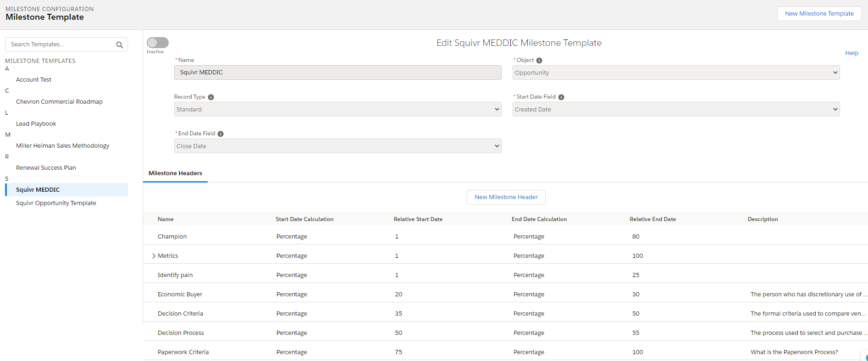Click the Metrics milestone name
Viewport: 868px width, 361px height.
(168, 256)
